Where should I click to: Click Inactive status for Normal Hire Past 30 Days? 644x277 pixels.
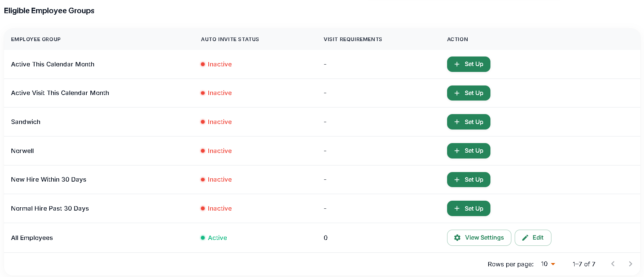tap(216, 208)
